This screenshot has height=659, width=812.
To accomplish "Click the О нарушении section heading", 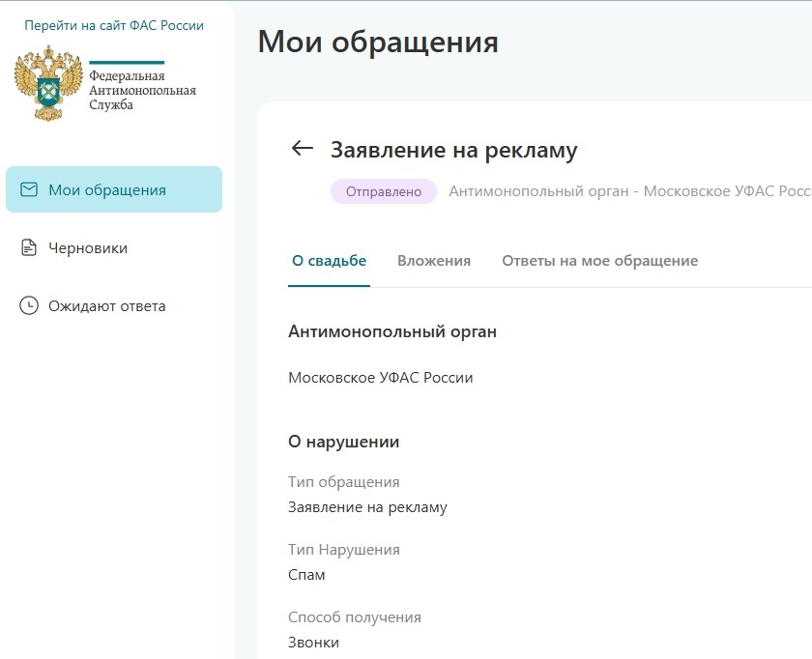I will [343, 442].
